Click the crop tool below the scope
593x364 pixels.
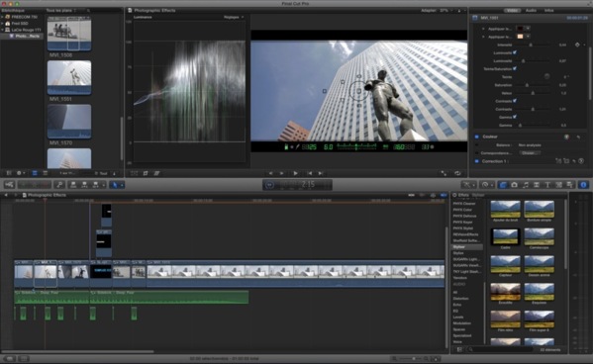[x=146, y=173]
